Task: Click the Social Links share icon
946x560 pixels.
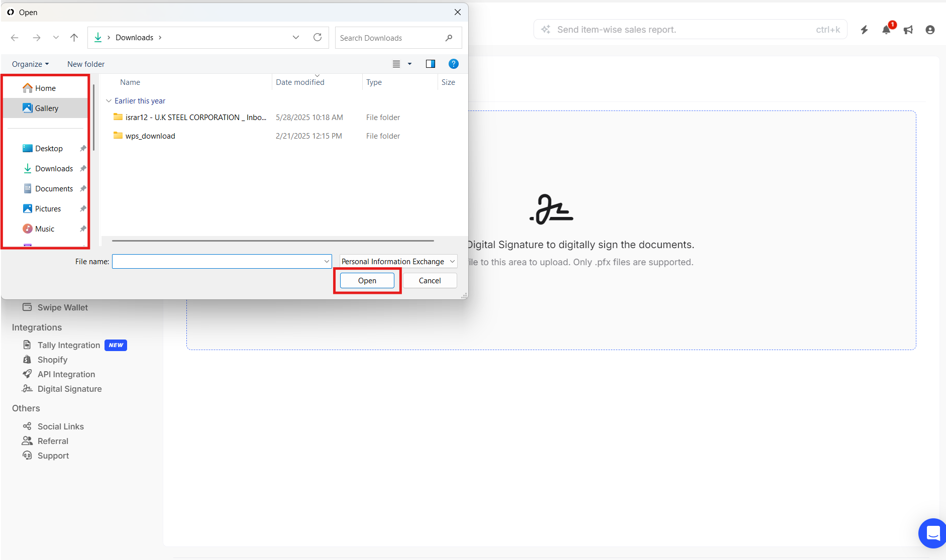Action: pyautogui.click(x=27, y=426)
